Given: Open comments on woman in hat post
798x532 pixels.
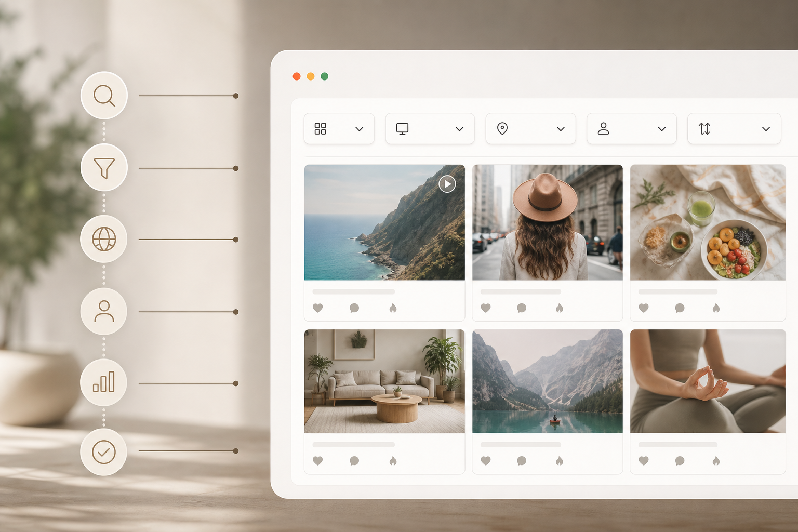Looking at the screenshot, I should [522, 308].
